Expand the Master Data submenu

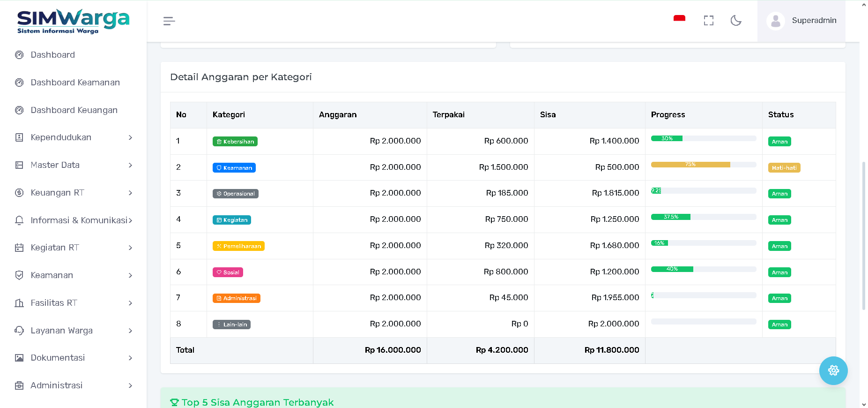74,165
